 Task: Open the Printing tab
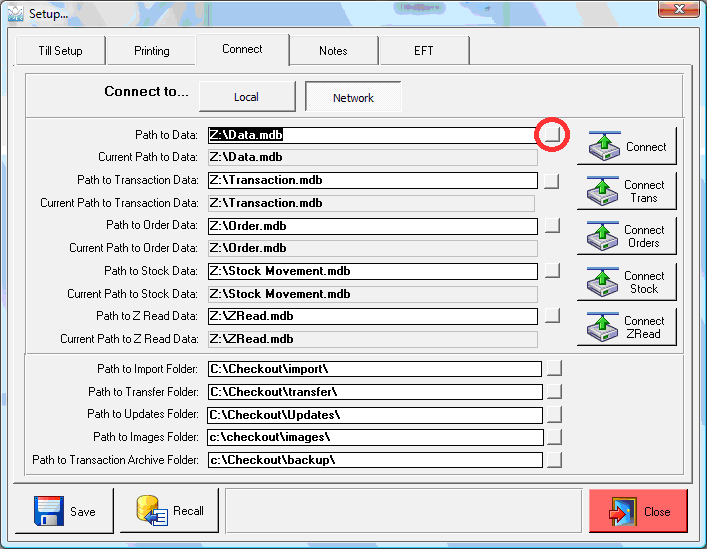click(x=151, y=51)
